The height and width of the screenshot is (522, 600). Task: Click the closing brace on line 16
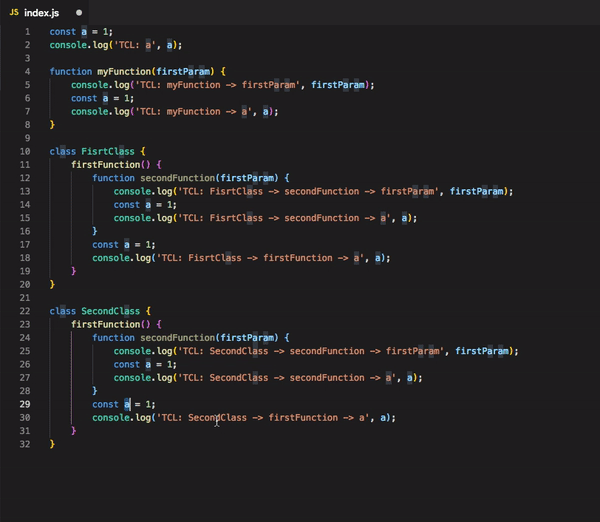pyautogui.click(x=95, y=231)
